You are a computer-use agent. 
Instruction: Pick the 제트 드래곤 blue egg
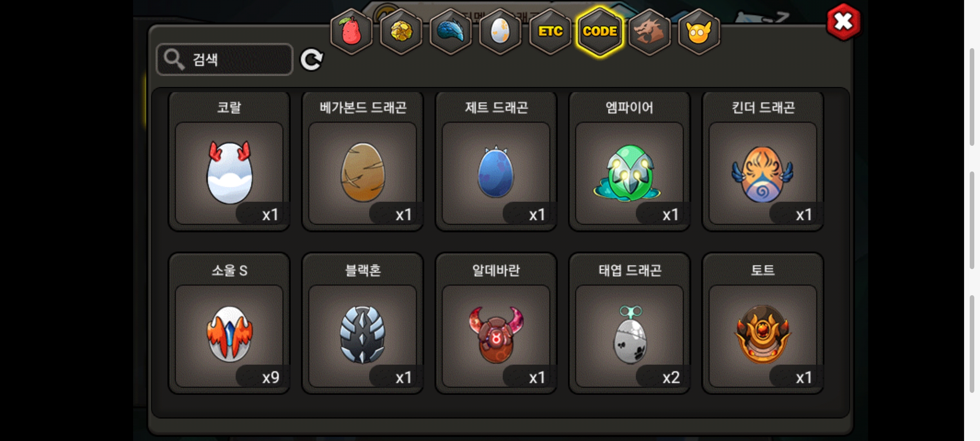click(496, 162)
